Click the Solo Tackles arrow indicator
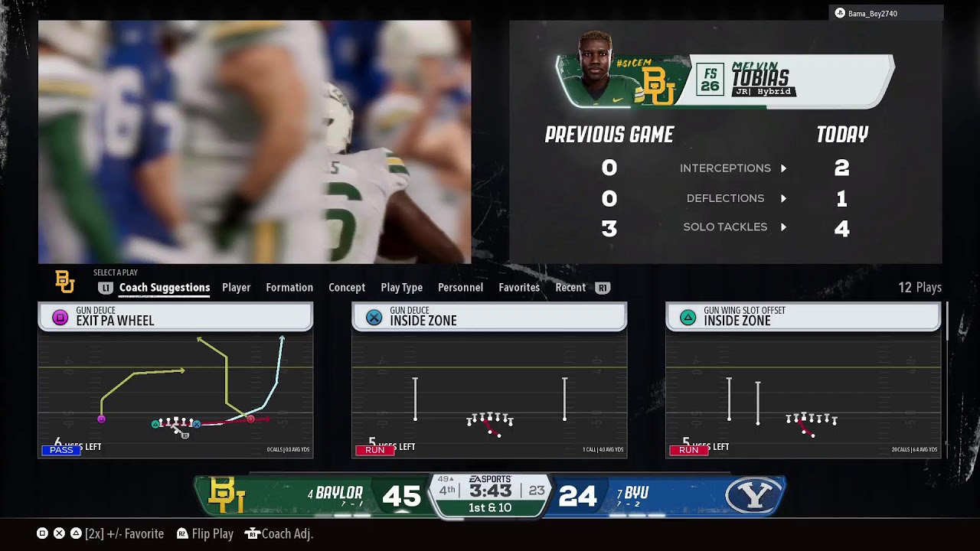Viewport: 980px width, 551px height. point(783,227)
